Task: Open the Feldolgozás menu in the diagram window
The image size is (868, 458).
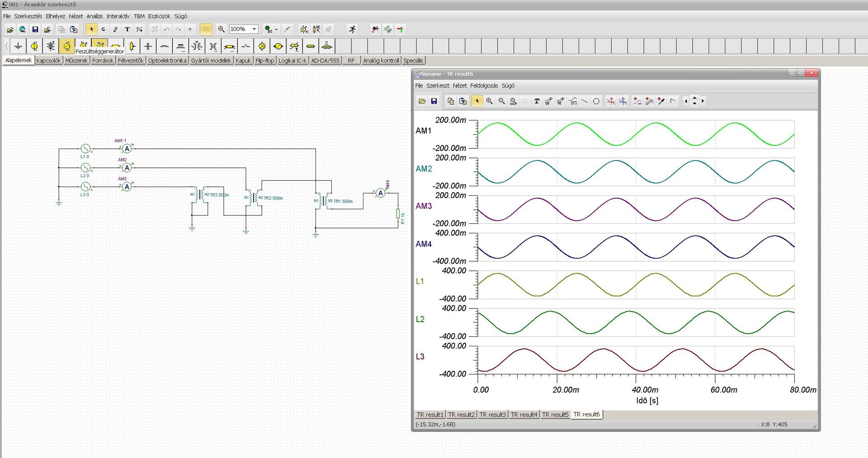Action: 484,85
